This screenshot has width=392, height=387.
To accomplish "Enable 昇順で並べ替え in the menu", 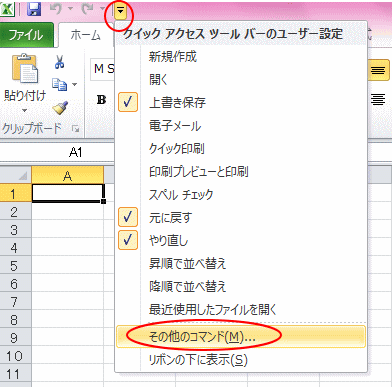I will [x=241, y=264].
